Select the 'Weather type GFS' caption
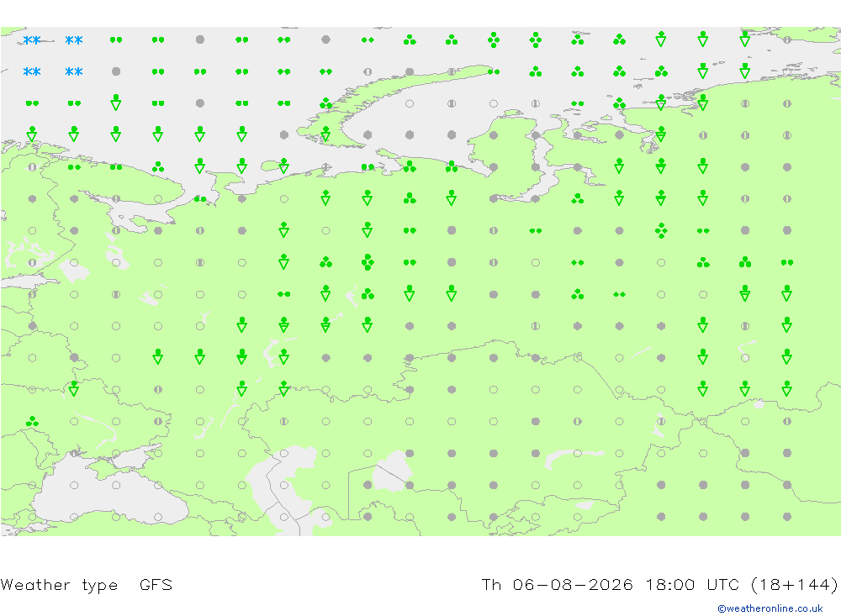The height and width of the screenshot is (616, 841). pyautogui.click(x=87, y=585)
